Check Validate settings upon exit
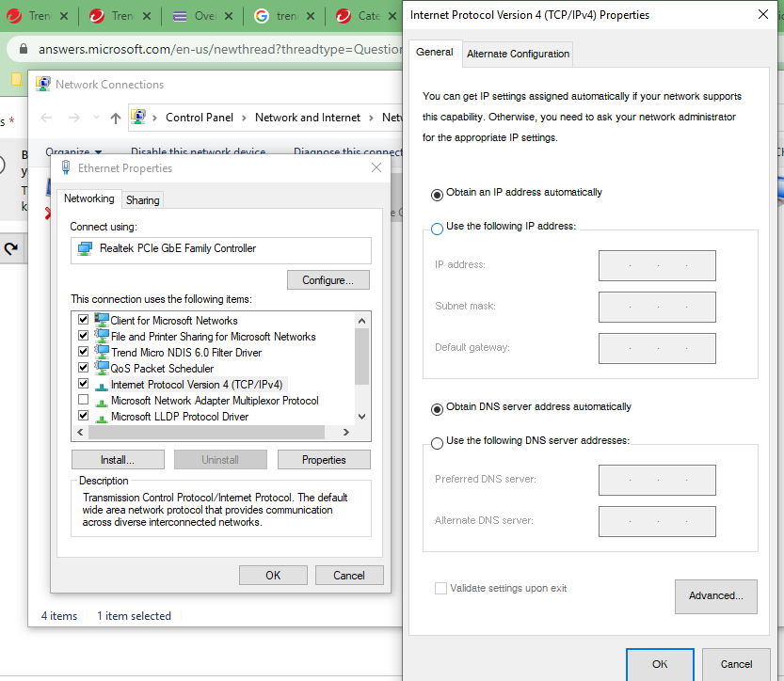784x681 pixels. [x=440, y=588]
